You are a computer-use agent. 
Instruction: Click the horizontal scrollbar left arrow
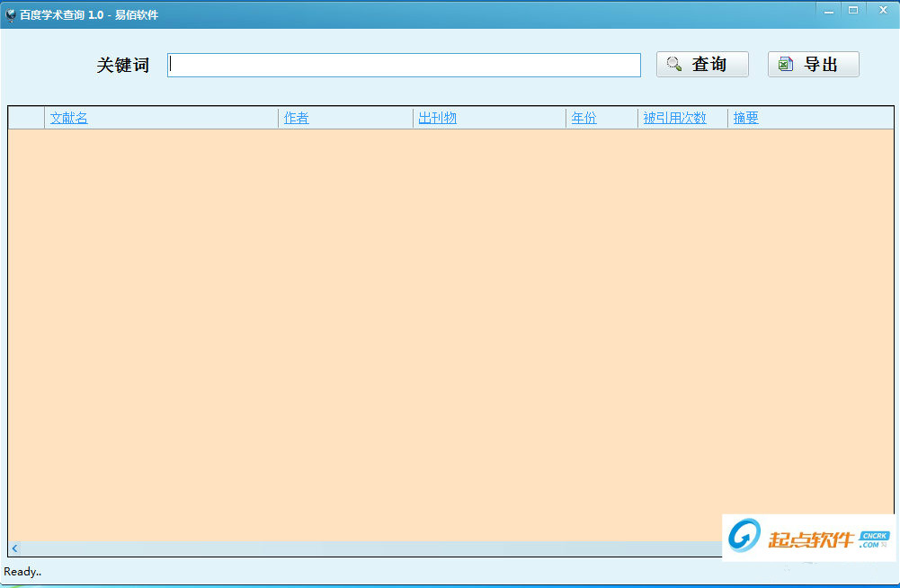15,548
